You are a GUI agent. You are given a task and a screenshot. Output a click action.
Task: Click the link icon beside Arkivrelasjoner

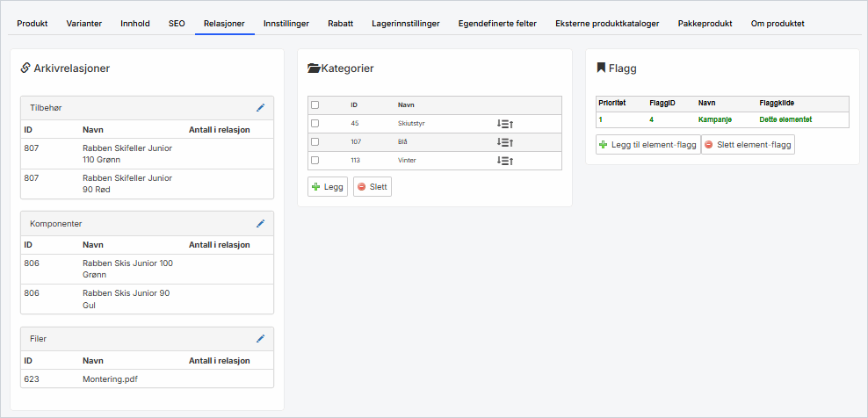click(x=25, y=68)
